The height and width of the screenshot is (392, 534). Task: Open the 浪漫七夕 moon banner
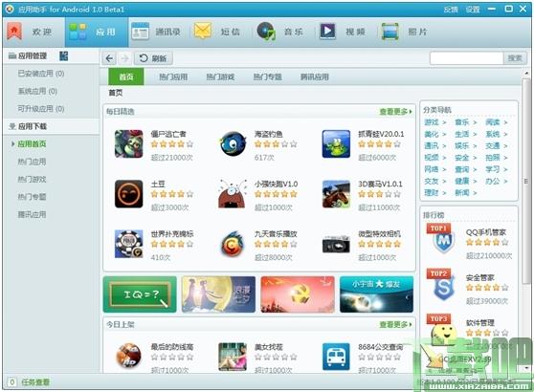coord(218,294)
